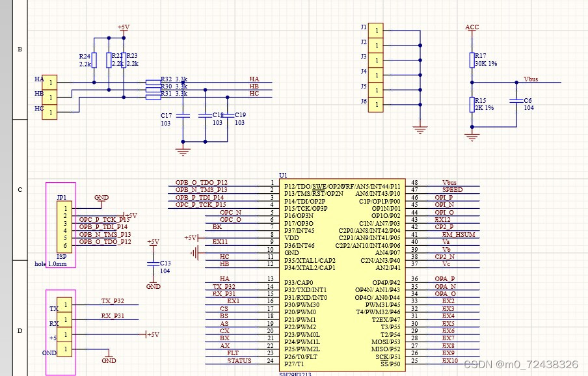This screenshot has height=376, width=588.
Task: Click the P27/T1 pin name
Action: coord(295,364)
